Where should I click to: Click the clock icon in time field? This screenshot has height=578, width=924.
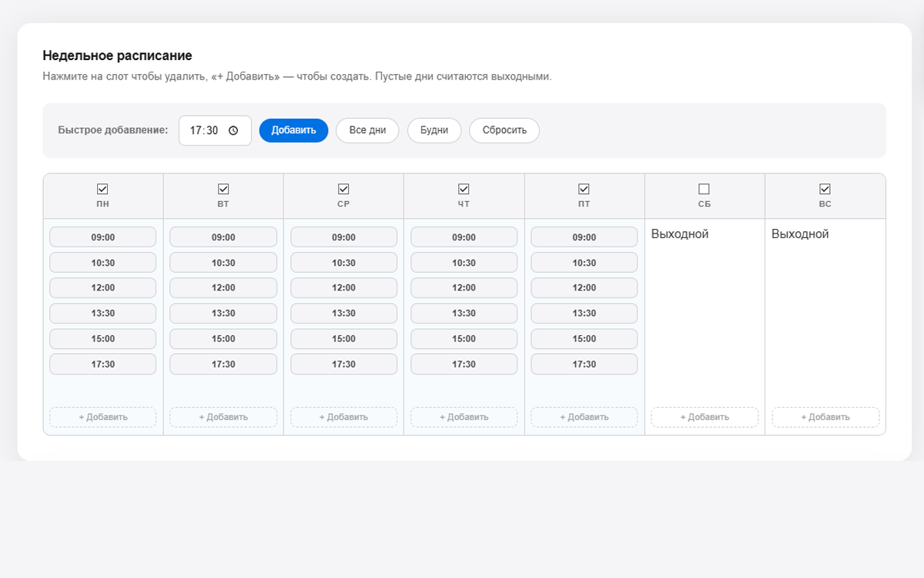[233, 131]
